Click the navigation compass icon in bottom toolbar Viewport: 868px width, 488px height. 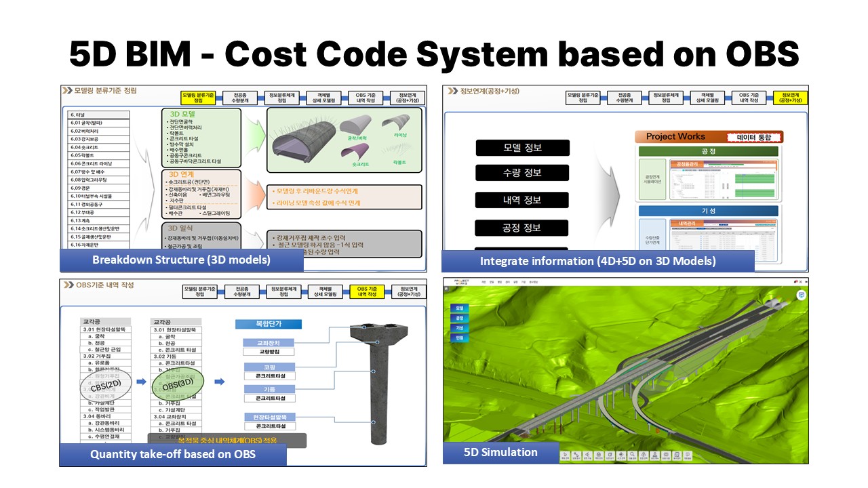621,455
